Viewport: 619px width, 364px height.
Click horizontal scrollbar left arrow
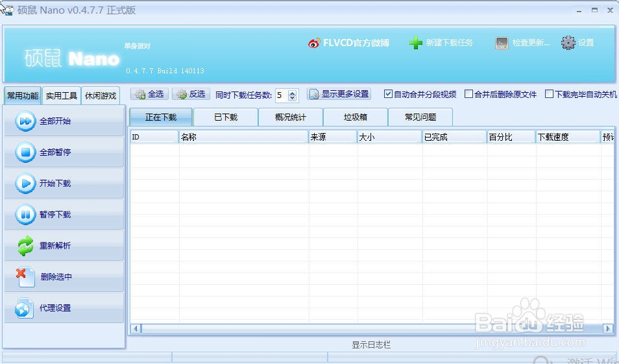(x=136, y=328)
